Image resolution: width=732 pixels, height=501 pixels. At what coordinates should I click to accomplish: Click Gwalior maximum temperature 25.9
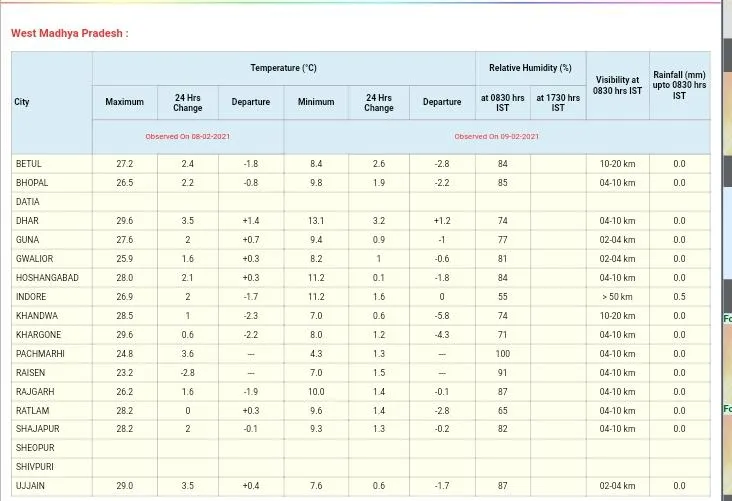(125, 259)
